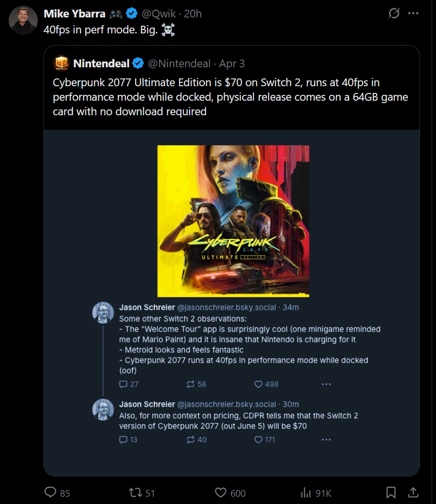Click the verified badge next to Mike Ybarra
This screenshot has width=436, height=504.
[132, 14]
